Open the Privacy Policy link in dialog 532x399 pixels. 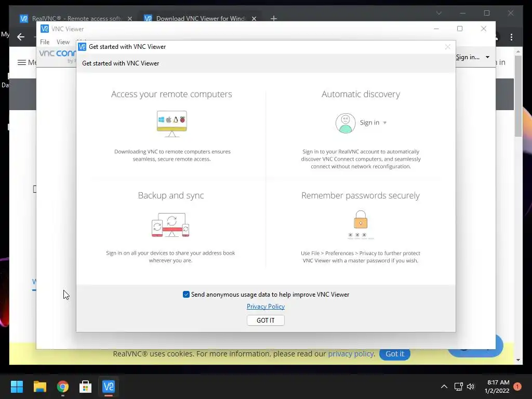[265, 307]
